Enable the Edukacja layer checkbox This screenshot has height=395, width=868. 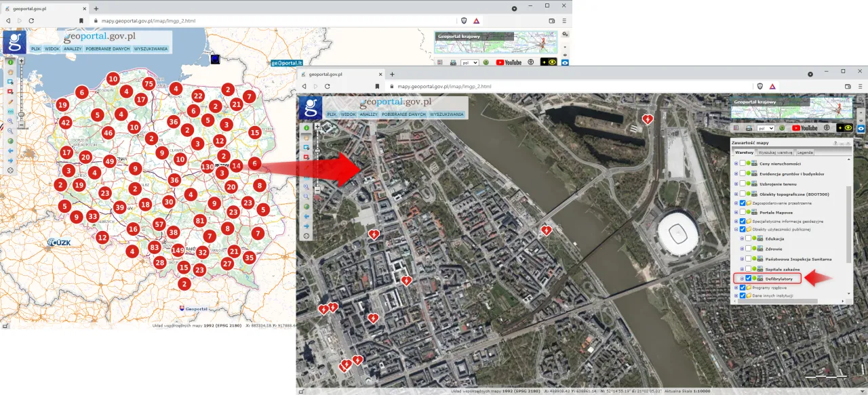[748, 238]
